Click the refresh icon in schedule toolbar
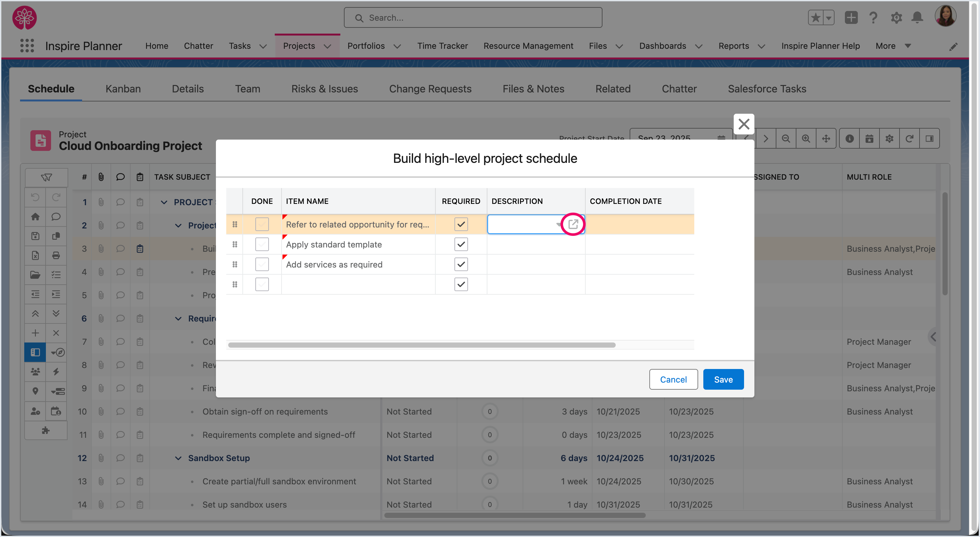 click(909, 138)
